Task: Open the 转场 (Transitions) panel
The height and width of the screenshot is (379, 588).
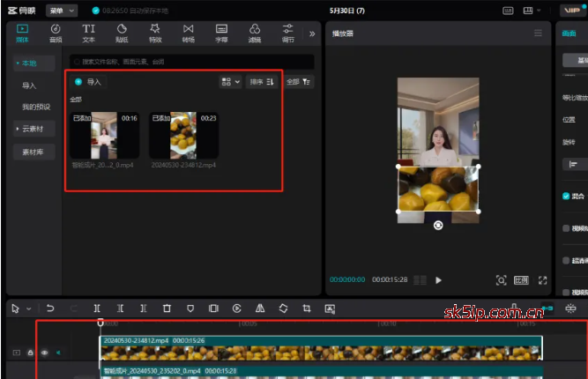Action: (188, 33)
